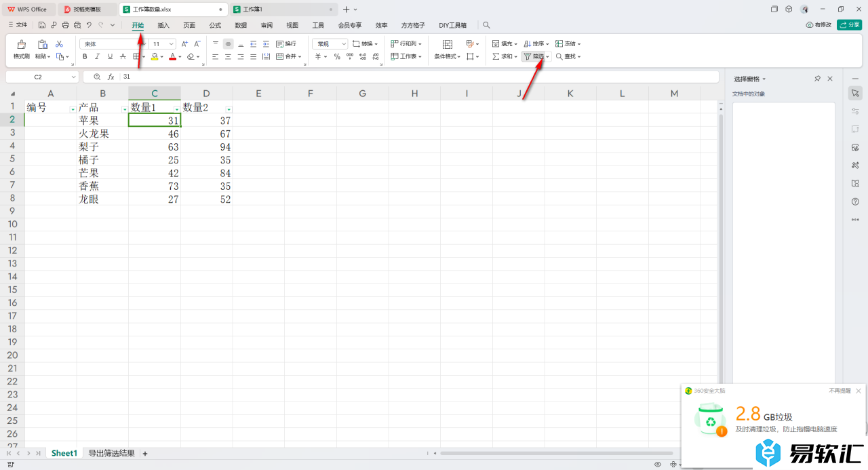Click the red font color swatch
The height and width of the screenshot is (470, 868).
173,57
